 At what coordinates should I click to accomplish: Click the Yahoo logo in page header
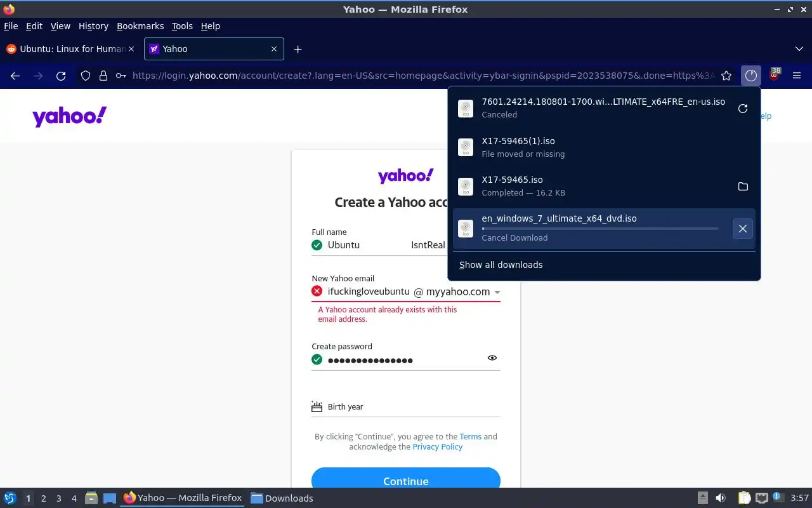(x=69, y=116)
